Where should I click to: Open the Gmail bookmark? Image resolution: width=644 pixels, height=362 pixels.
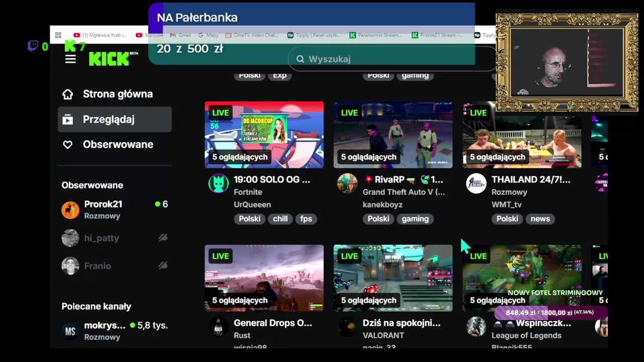[x=181, y=35]
